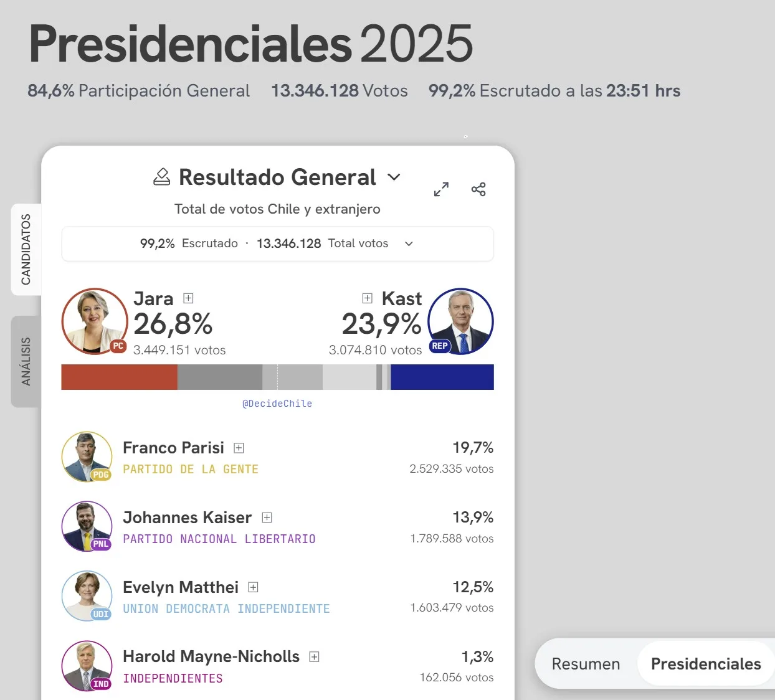This screenshot has width=775, height=700.
Task: Expand Franco Parisi's plus icon
Action: [x=239, y=448]
